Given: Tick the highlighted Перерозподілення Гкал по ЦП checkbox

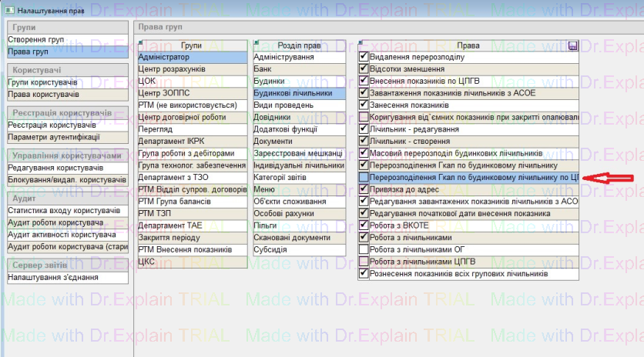Looking at the screenshot, I should [x=364, y=177].
